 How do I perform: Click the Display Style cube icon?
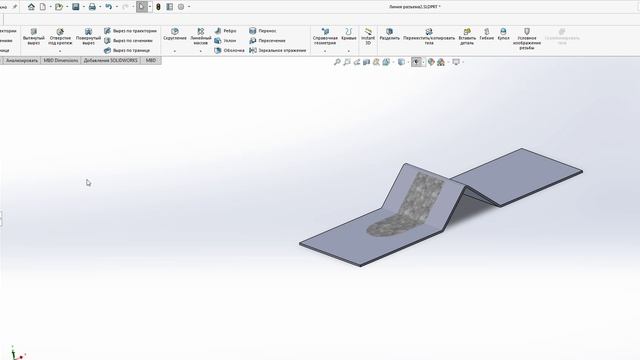[x=402, y=62]
